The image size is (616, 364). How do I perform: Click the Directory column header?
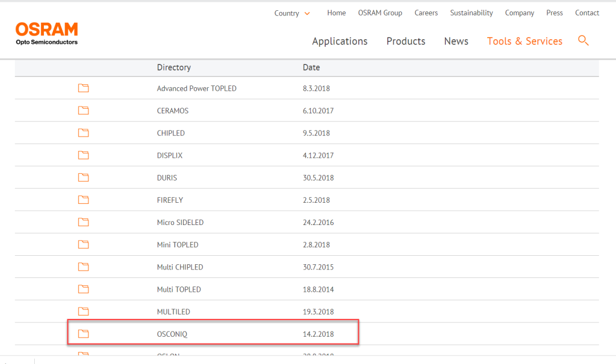click(174, 67)
